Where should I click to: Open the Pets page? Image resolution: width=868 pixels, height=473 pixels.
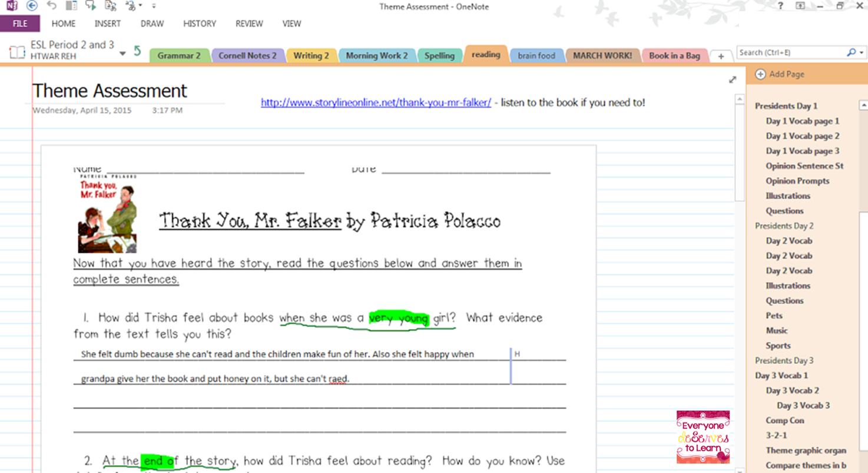(774, 316)
